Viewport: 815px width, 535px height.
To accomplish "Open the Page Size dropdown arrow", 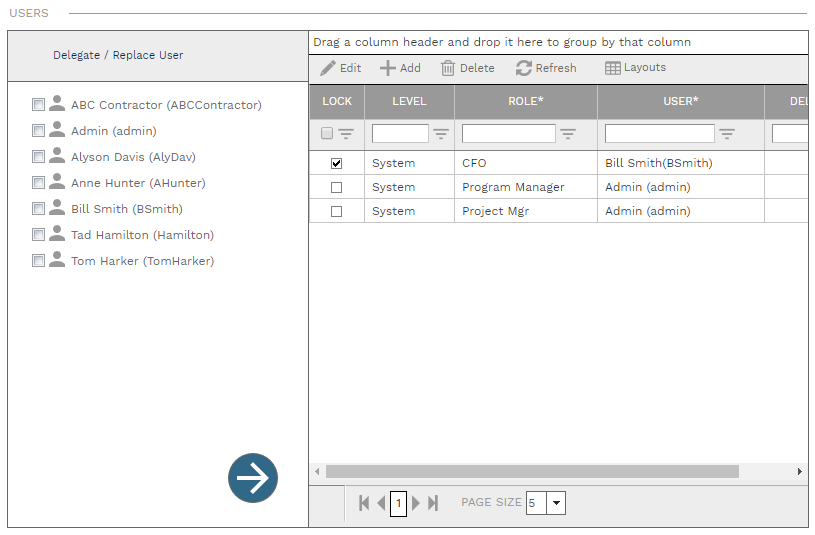I will 556,503.
